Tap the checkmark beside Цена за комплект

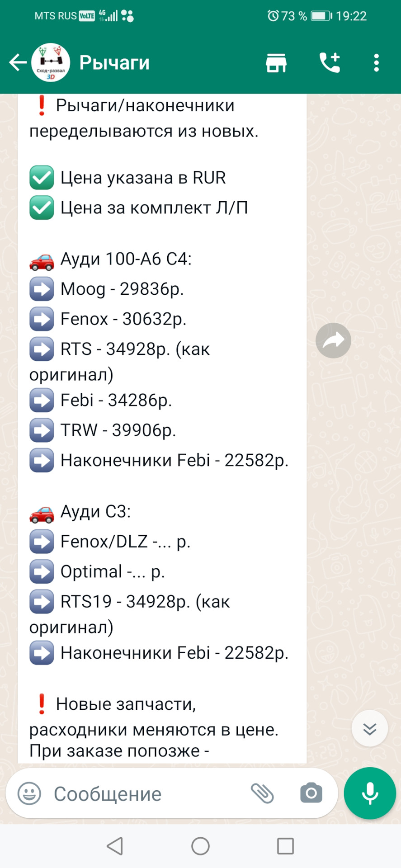pyautogui.click(x=42, y=208)
